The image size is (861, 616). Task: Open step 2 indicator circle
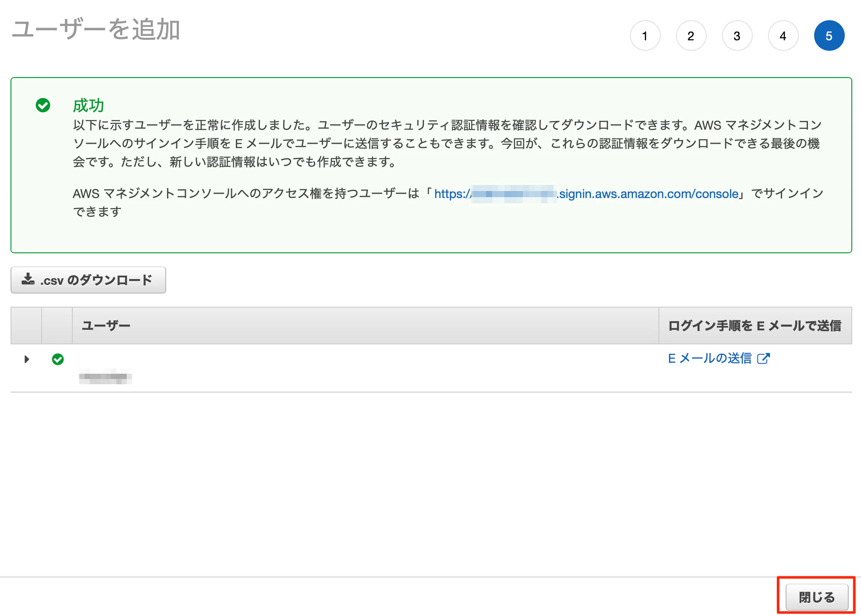(x=691, y=35)
